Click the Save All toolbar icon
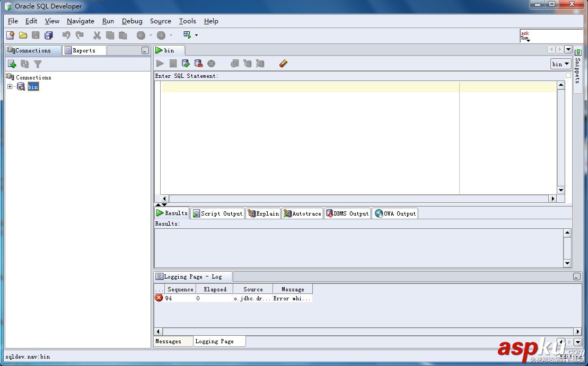588x366 pixels. 49,35
